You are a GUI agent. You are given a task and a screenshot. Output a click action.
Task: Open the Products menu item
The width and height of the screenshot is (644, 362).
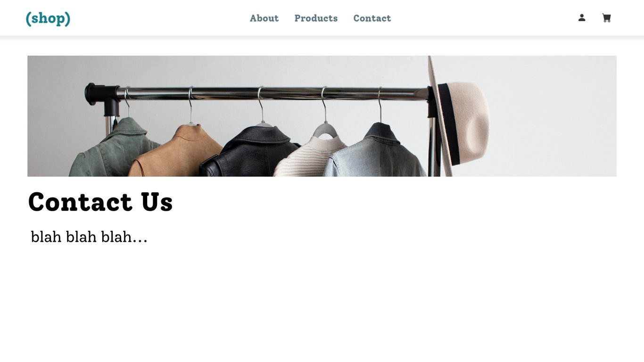(x=316, y=18)
